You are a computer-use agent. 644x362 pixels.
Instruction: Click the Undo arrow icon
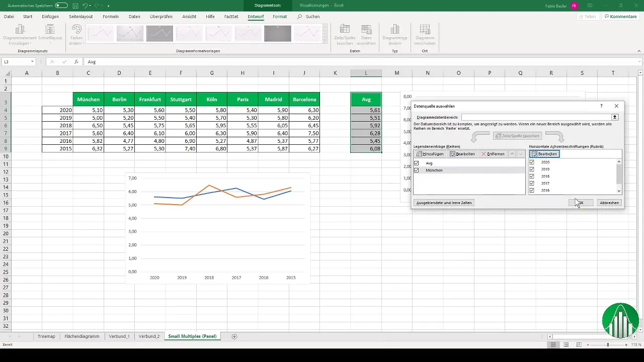[x=86, y=5]
